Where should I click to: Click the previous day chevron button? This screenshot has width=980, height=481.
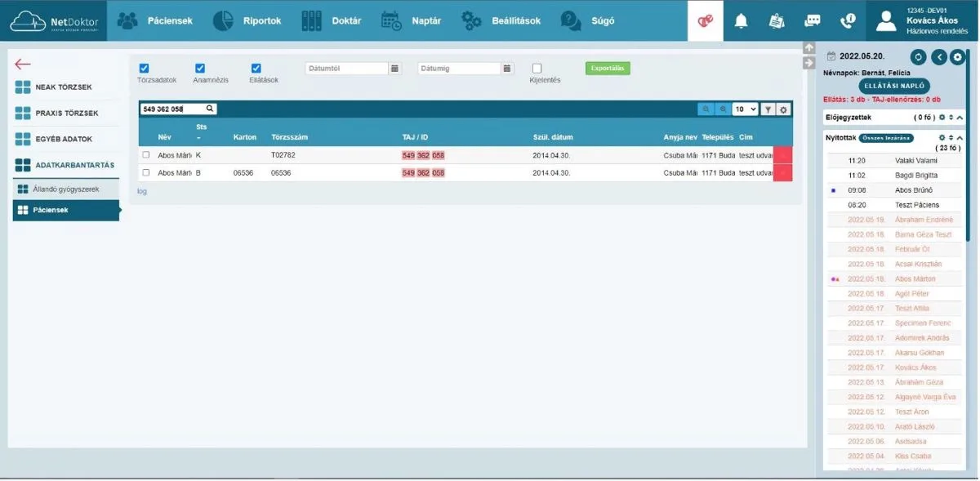(938, 56)
